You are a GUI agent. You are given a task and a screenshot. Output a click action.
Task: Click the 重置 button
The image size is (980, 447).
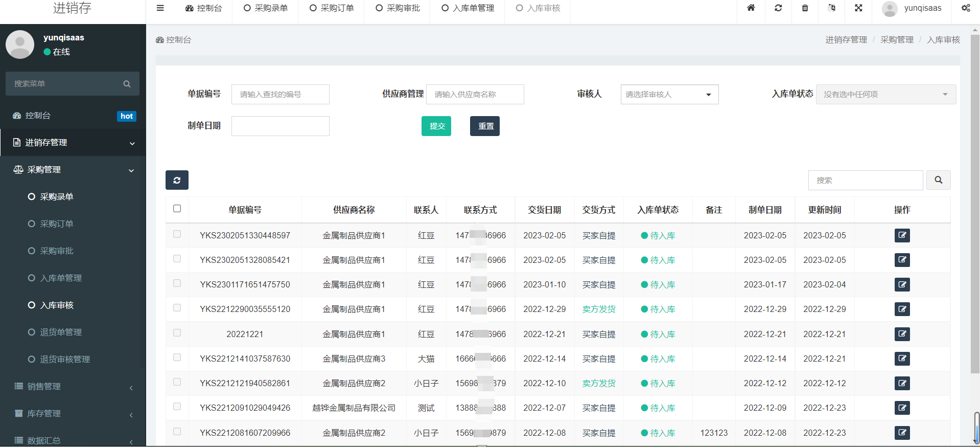point(485,126)
